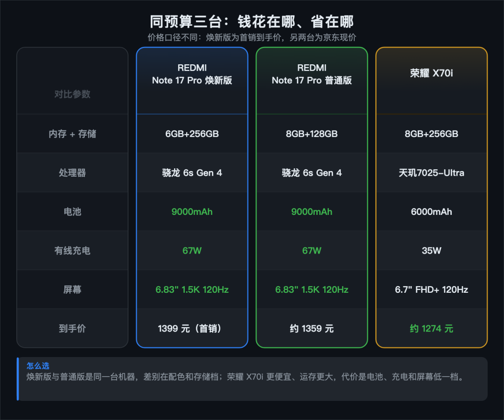Click the 8GB+256GB storage cell
Image resolution: width=504 pixels, height=420 pixels.
pos(431,134)
